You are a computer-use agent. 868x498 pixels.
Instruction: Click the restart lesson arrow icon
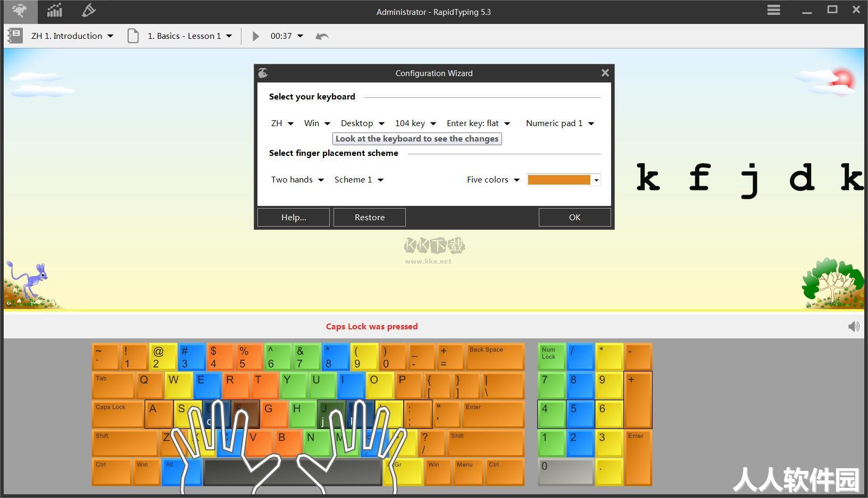click(x=322, y=36)
